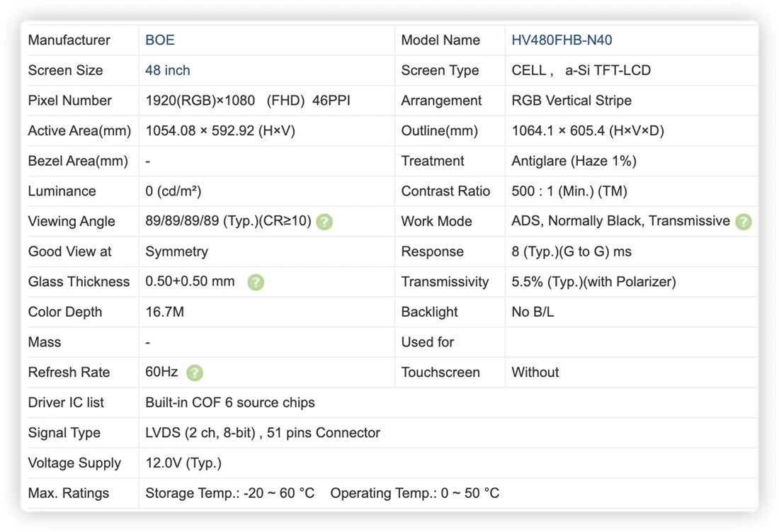Select the 0.50+0.50 mm glass thickness

tap(190, 282)
